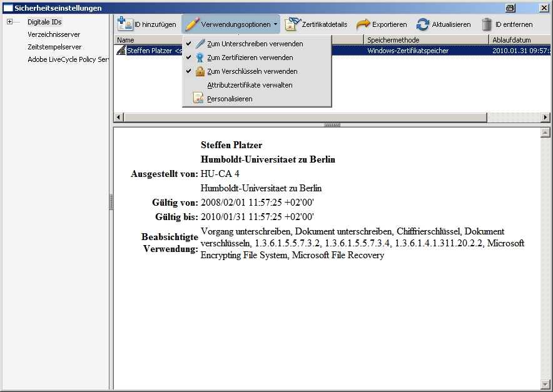Open Zeitstempelserver in the left panel
Image resolution: width=553 pixels, height=392 pixels.
click(x=54, y=47)
